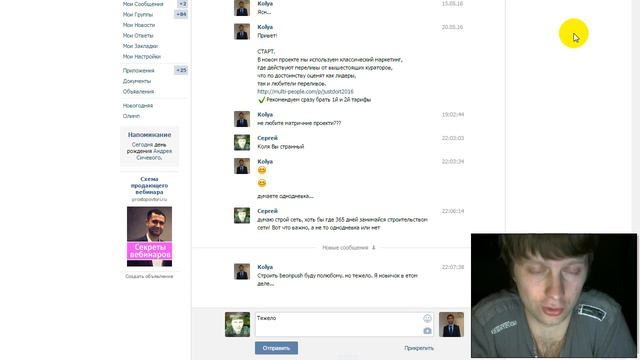Open your own avatar left of the input box
This screenshot has height=360, width=640.
(x=237, y=324)
